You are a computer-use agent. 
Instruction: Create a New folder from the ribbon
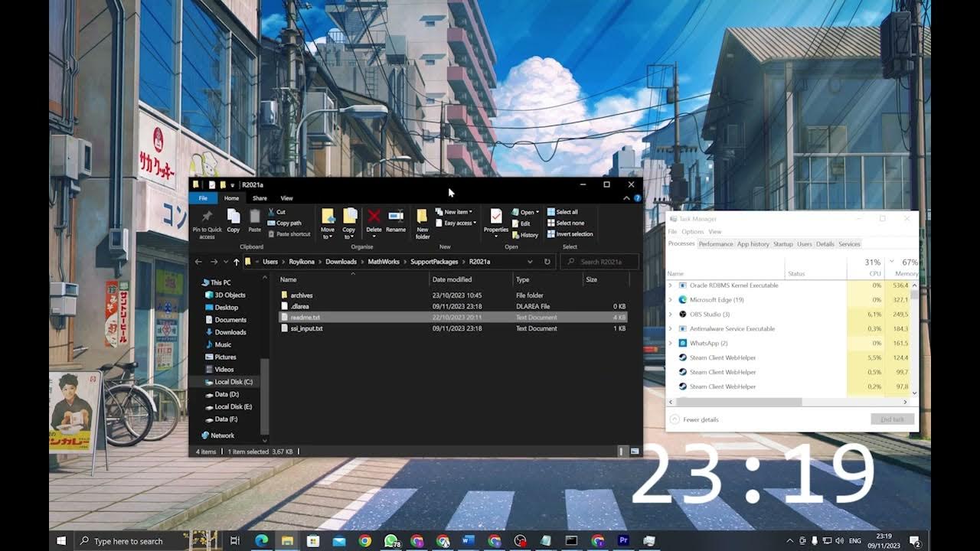(423, 223)
